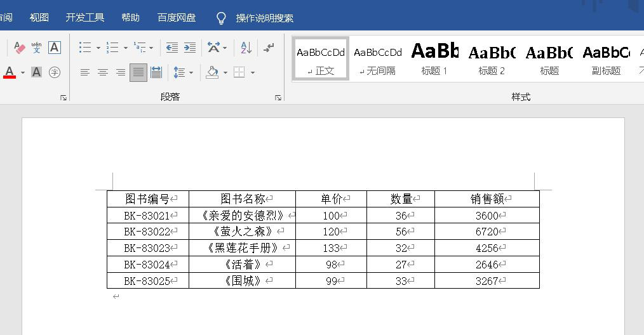Click the 操作说明搜索 search box

(x=264, y=18)
